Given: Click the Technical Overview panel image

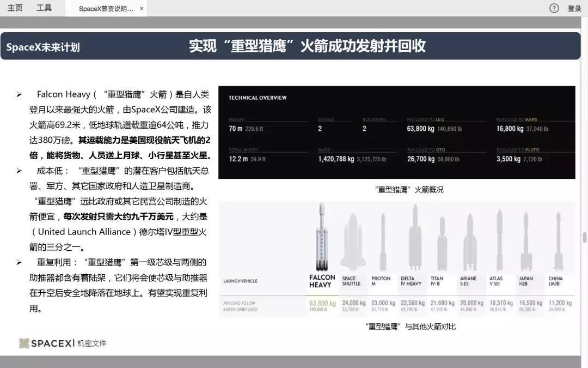Looking at the screenshot, I should click(396, 132).
